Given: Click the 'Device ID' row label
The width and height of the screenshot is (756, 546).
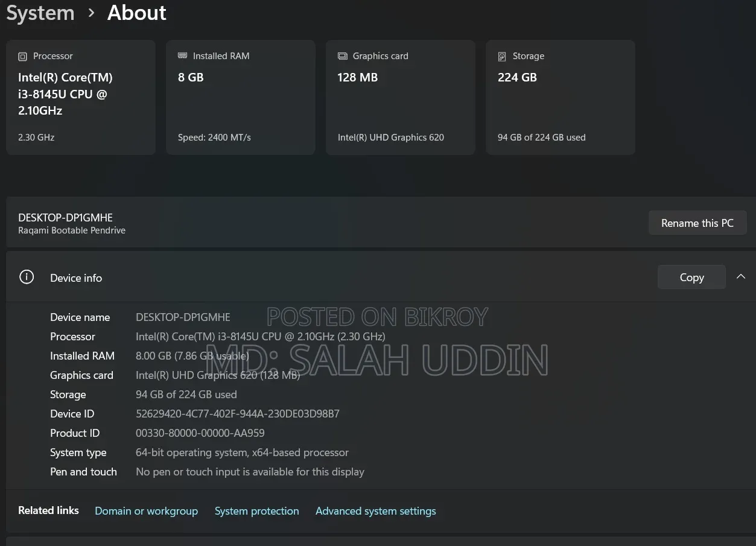Looking at the screenshot, I should pyautogui.click(x=72, y=414).
